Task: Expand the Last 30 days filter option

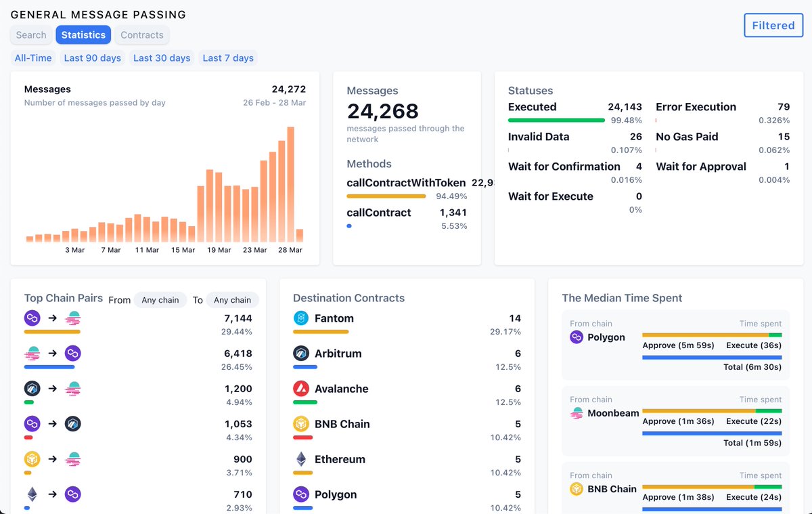Action: (x=162, y=58)
